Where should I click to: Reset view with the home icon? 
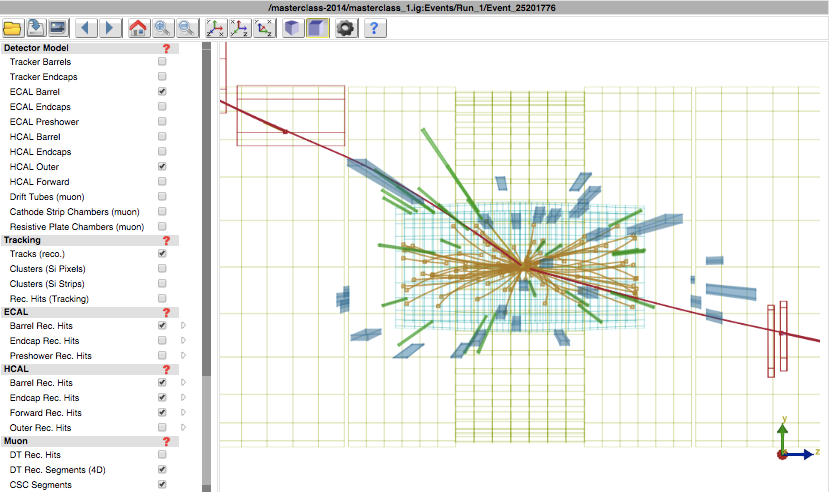coord(137,28)
